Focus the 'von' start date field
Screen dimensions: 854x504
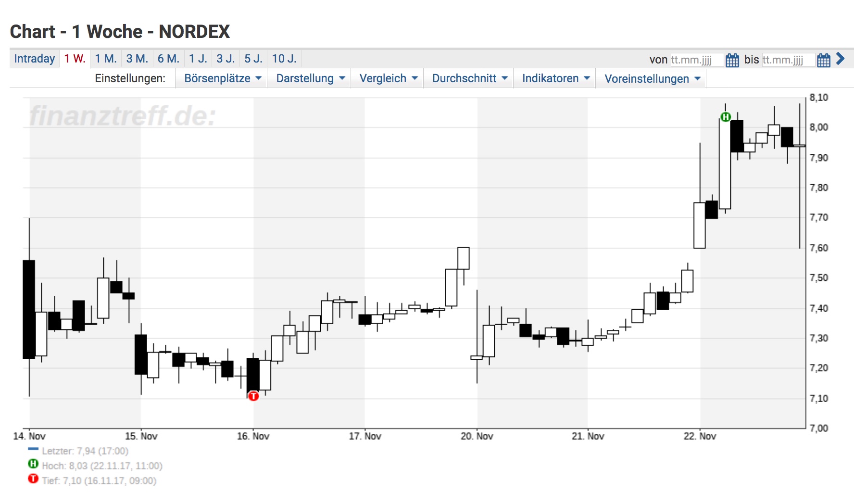(x=697, y=60)
